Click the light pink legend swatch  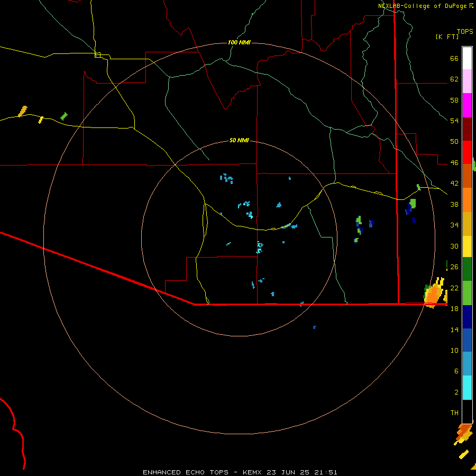(467, 81)
